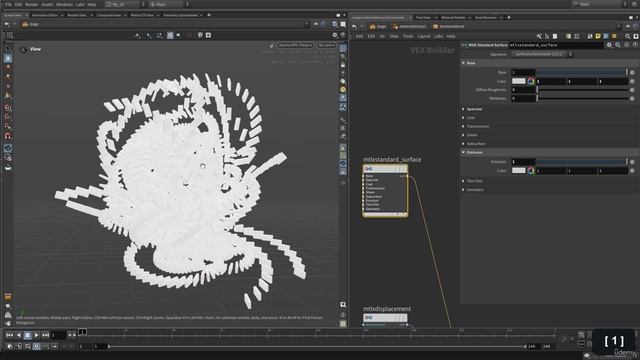Open network editor tool wrench icon

(539, 36)
